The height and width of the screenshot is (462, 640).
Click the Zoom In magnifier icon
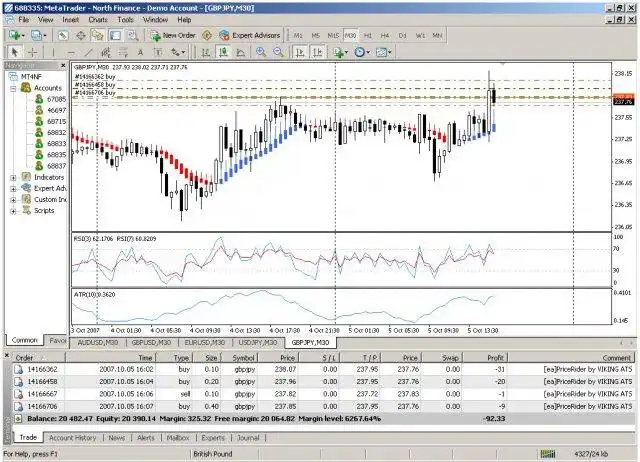261,52
